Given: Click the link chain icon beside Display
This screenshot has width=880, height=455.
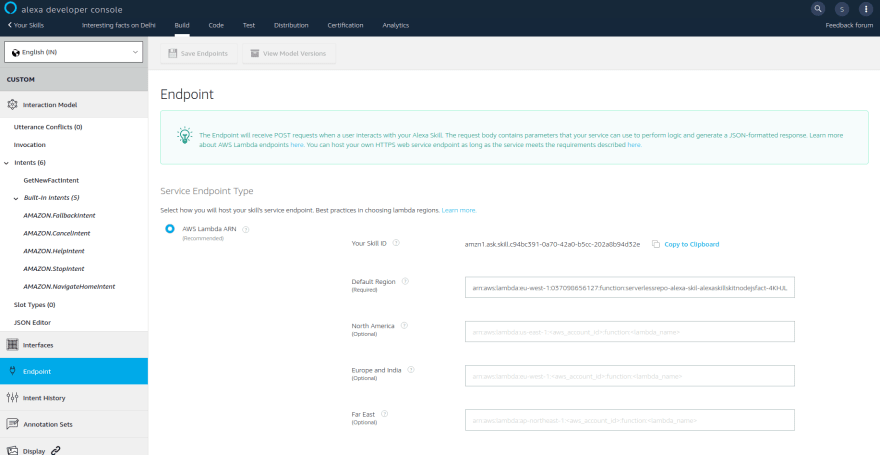Looking at the screenshot, I should pyautogui.click(x=55, y=450).
